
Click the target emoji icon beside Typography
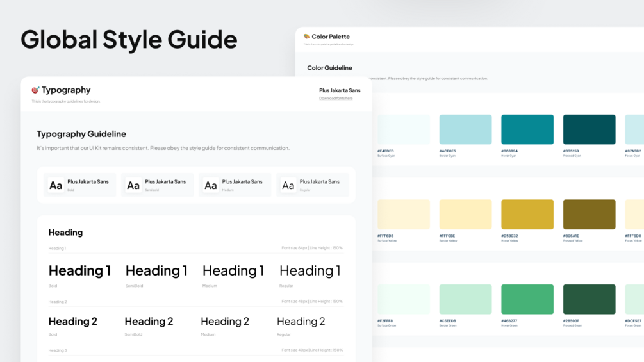click(x=35, y=90)
